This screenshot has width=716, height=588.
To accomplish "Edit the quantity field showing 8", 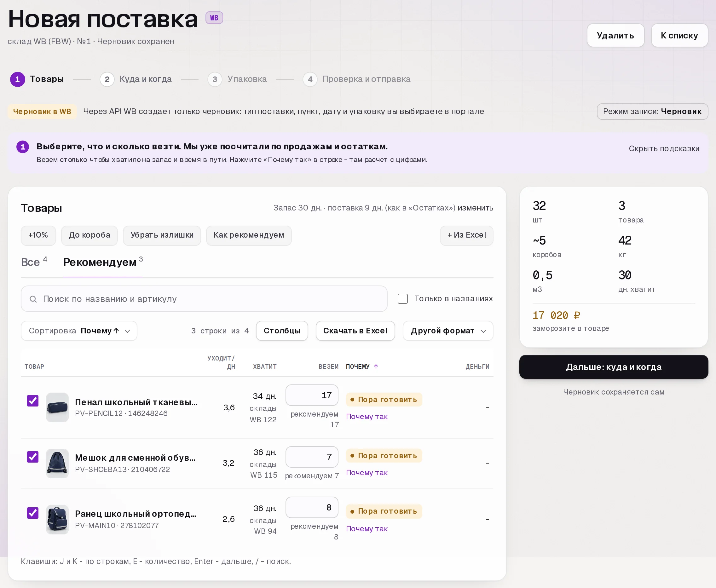I will pos(312,507).
